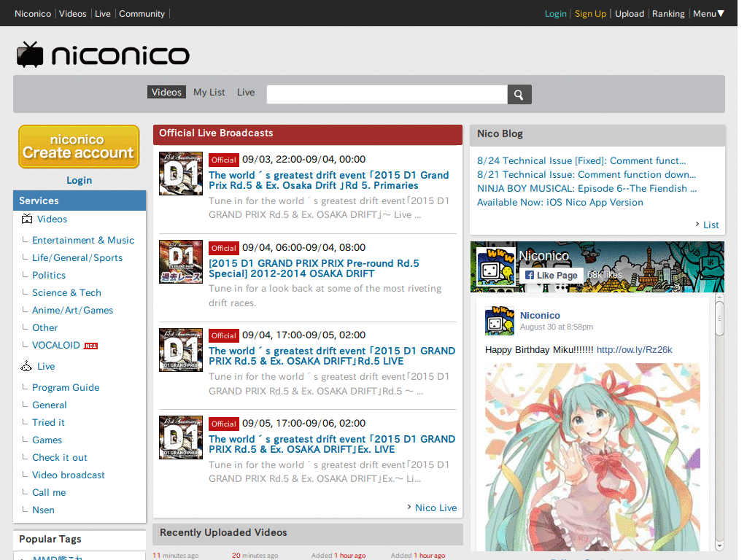Click the magnifying glass search button

point(519,94)
